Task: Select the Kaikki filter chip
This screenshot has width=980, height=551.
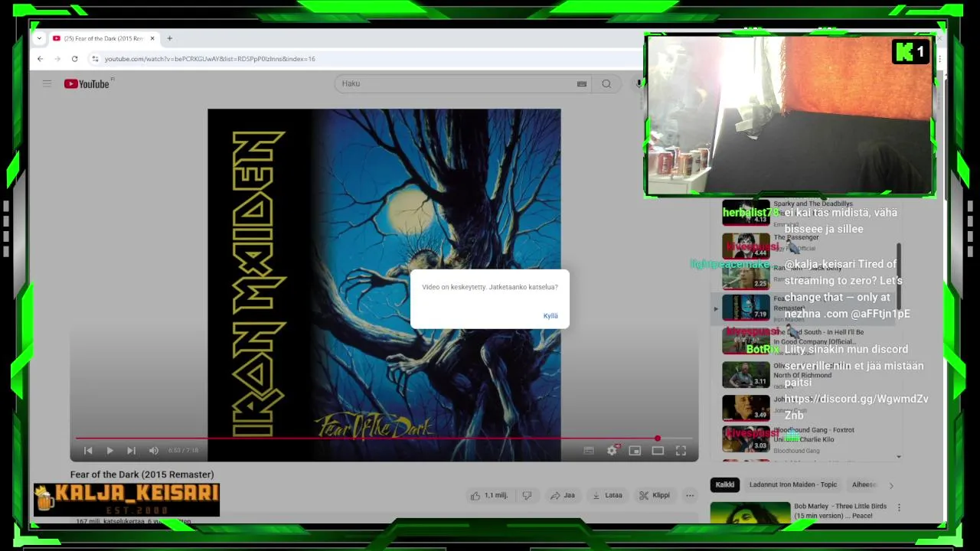Action: pos(724,484)
